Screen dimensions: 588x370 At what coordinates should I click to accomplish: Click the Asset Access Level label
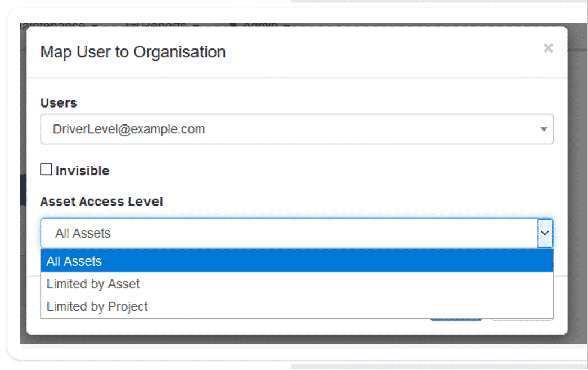point(101,202)
